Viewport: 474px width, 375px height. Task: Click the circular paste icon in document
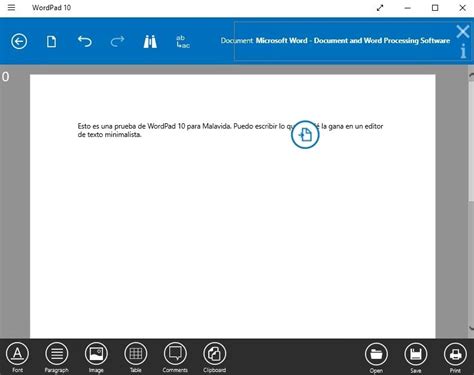pyautogui.click(x=305, y=135)
